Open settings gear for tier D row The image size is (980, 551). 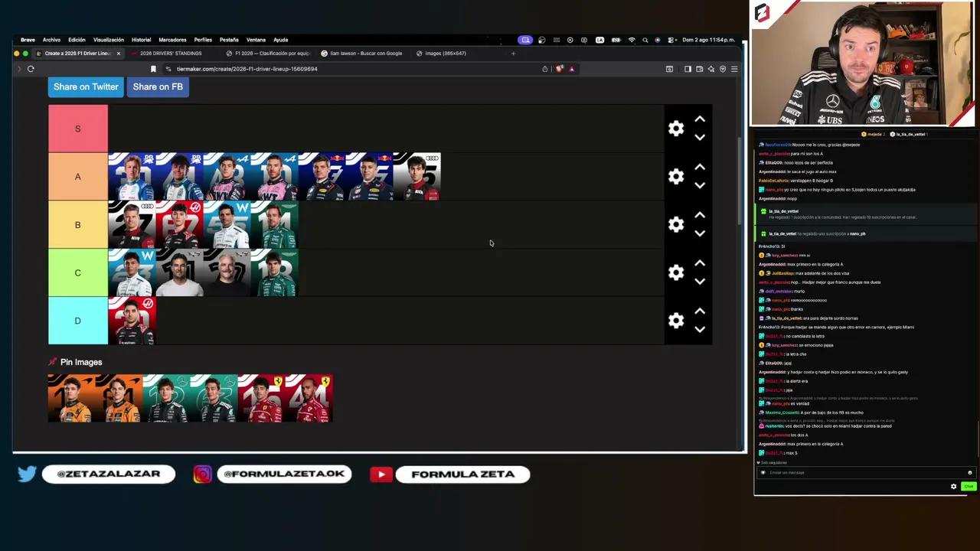(675, 321)
